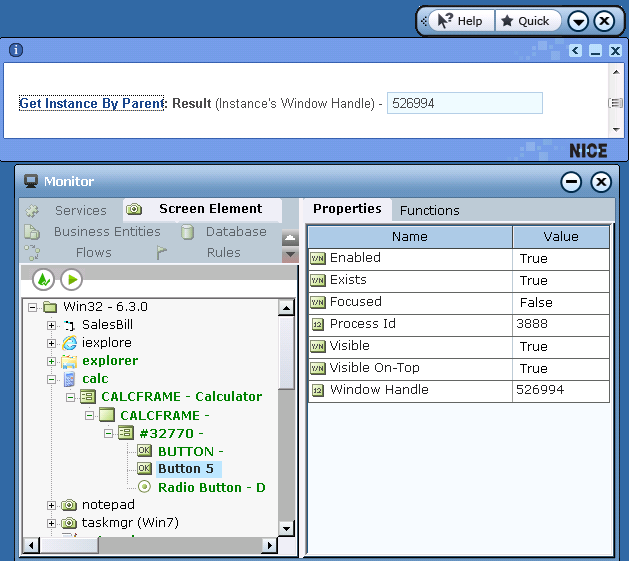Image resolution: width=629 pixels, height=561 pixels.
Task: Click the camera icon beside notepad
Action: (x=69, y=505)
